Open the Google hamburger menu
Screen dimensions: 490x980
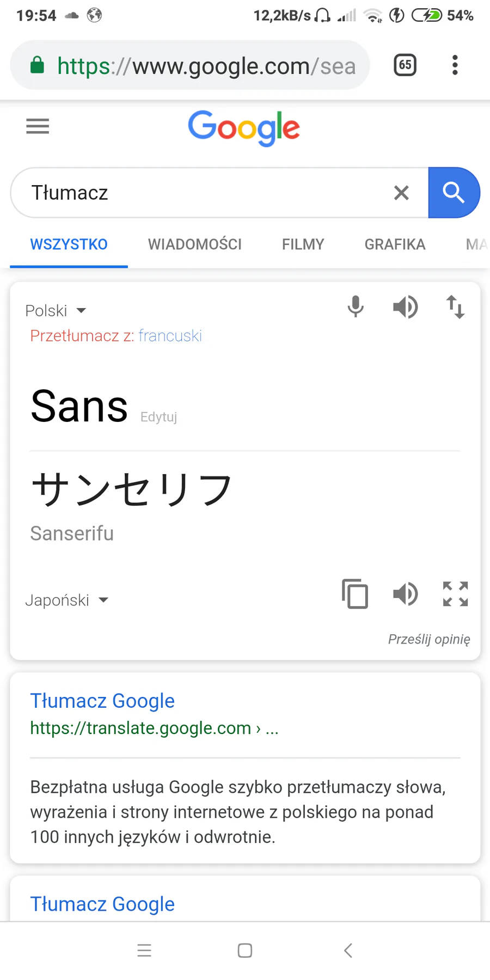click(x=38, y=126)
